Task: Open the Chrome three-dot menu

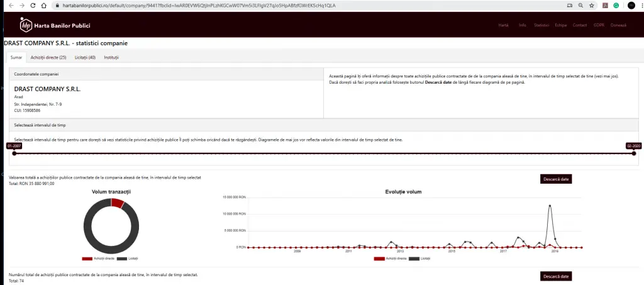Action: point(641,6)
